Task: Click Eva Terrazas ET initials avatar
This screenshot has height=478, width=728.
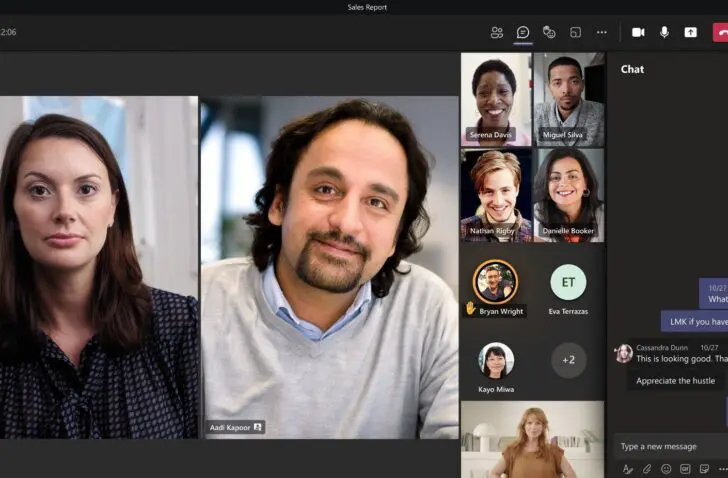Action: pyautogui.click(x=568, y=282)
